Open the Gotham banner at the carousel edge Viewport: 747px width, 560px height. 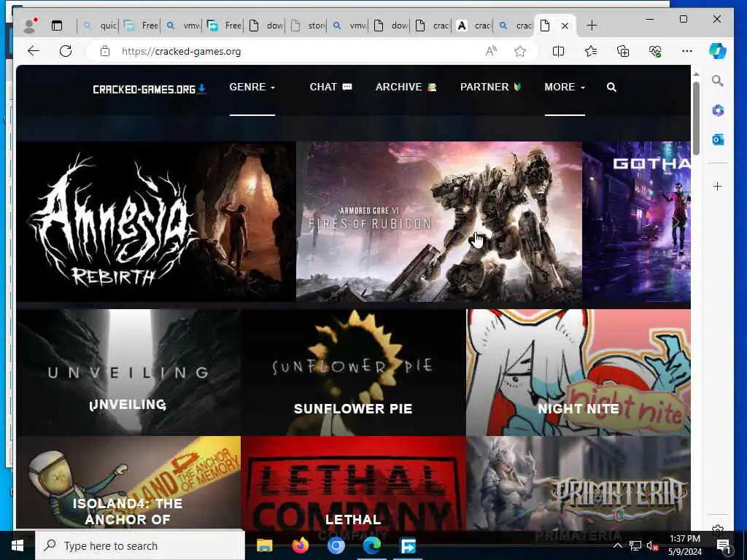tap(636, 222)
